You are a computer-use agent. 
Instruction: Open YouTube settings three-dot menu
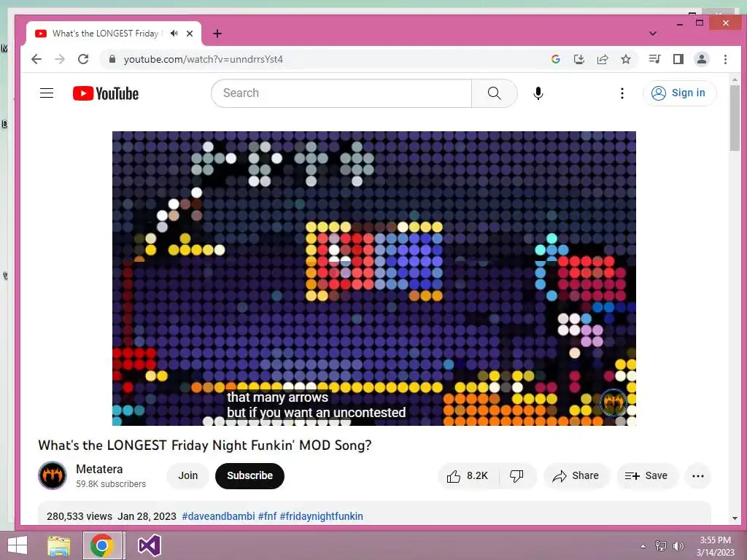pyautogui.click(x=622, y=93)
